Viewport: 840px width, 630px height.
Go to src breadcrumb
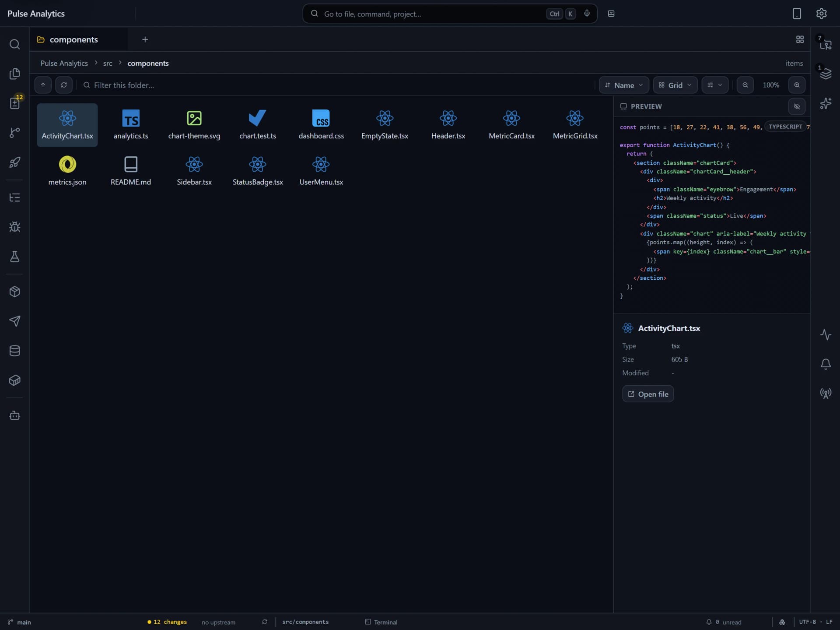coord(108,63)
